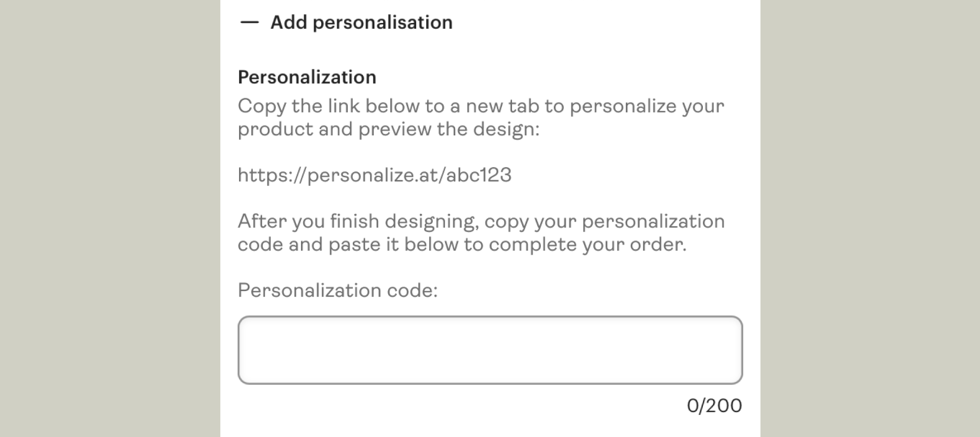The height and width of the screenshot is (437, 980).
Task: Select the word Personalization in the heading
Action: click(x=306, y=76)
